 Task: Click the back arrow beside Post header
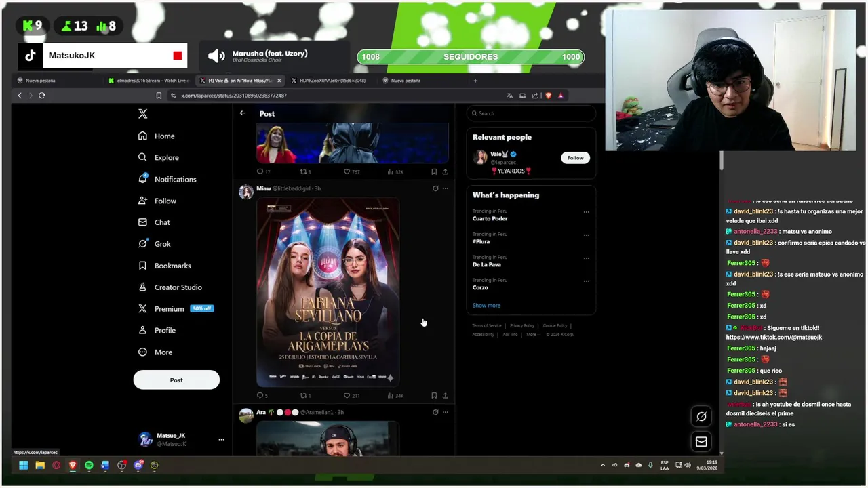242,113
